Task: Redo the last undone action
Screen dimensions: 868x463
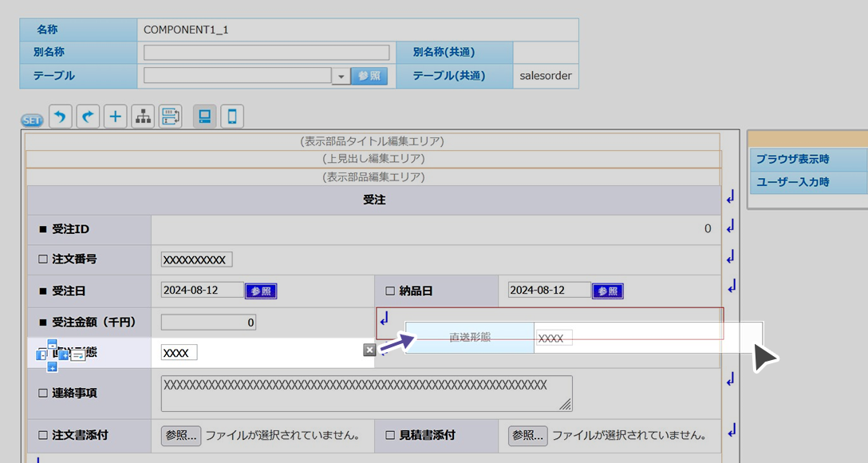Action: tap(88, 117)
